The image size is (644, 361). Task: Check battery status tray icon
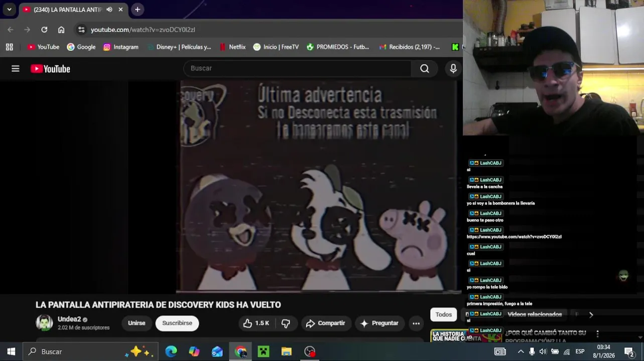click(x=555, y=351)
